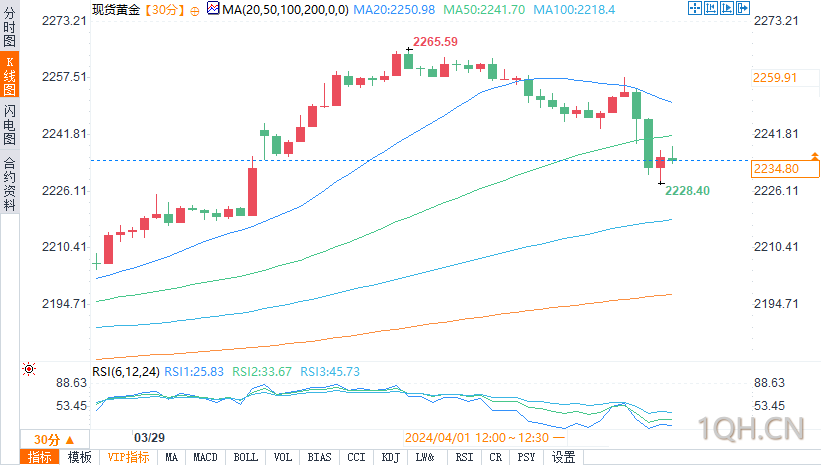This screenshot has width=821, height=465.
Task: Click the export arrow icon at top right
Action: pos(743,8)
